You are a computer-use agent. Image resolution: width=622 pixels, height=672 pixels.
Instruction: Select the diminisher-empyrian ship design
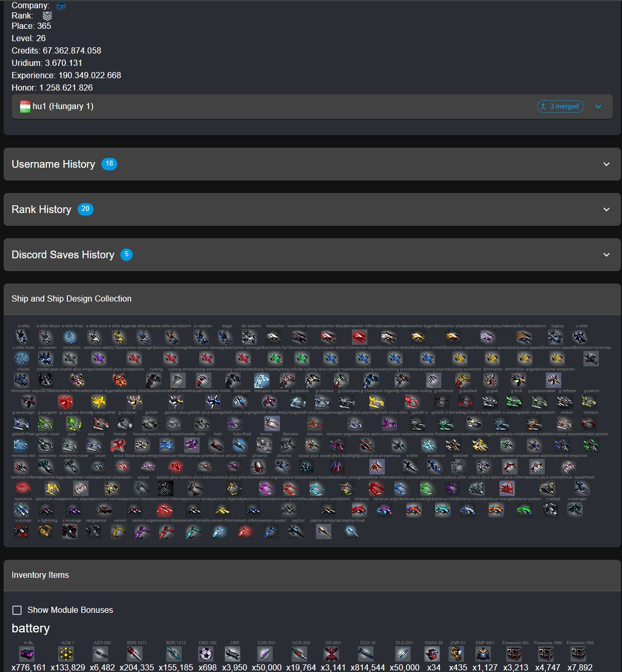pyautogui.click(x=554, y=380)
